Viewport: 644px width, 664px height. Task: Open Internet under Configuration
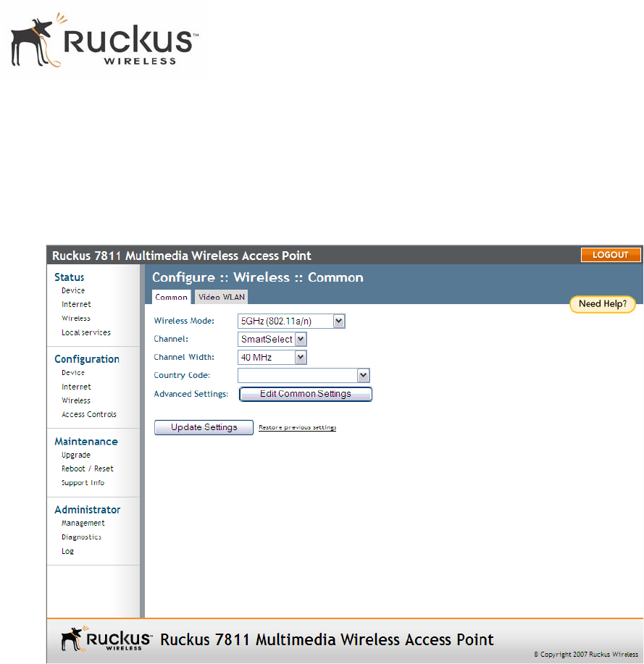point(76,387)
